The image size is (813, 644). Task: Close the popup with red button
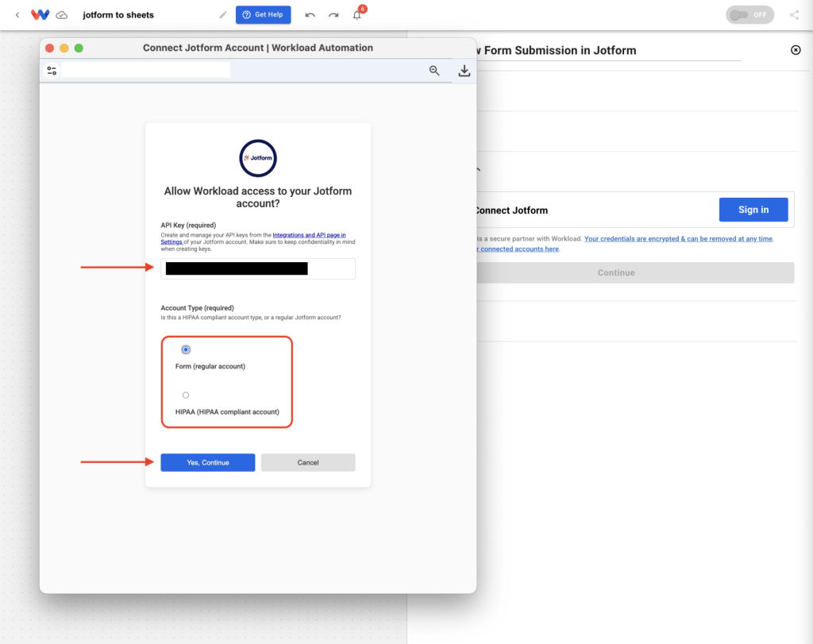[x=50, y=48]
